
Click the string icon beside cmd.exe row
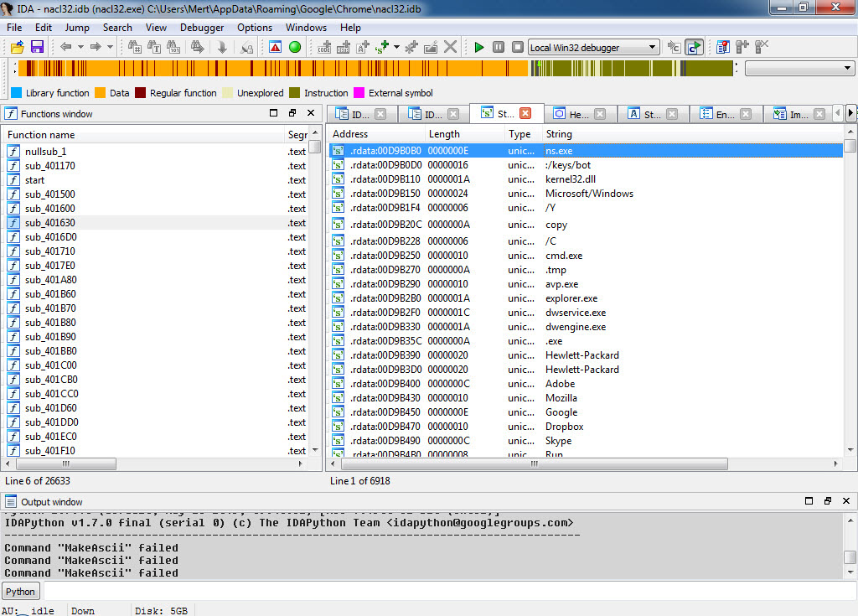pos(339,256)
